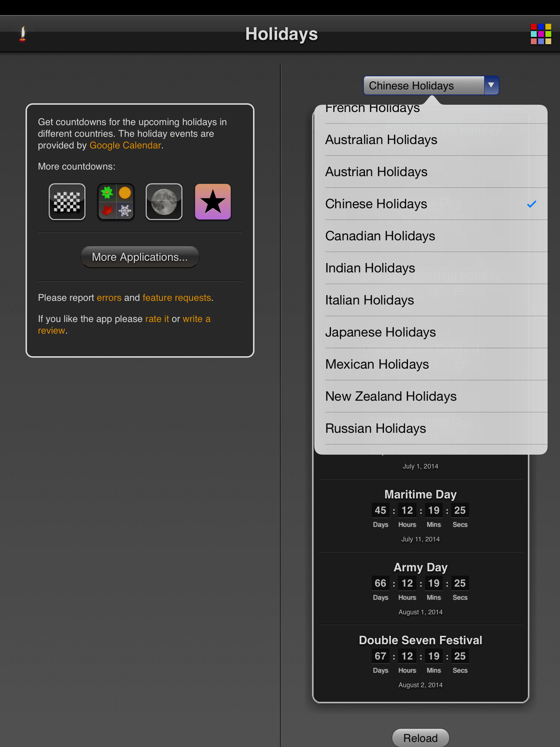Tap the Maritime Day countdown title
This screenshot has width=560, height=747.
click(421, 494)
